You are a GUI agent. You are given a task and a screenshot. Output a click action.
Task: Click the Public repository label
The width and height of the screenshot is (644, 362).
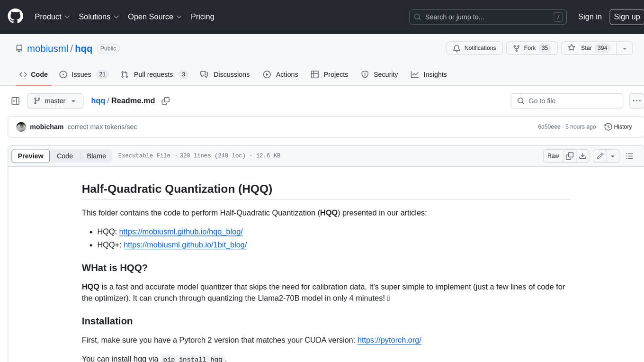click(x=108, y=48)
